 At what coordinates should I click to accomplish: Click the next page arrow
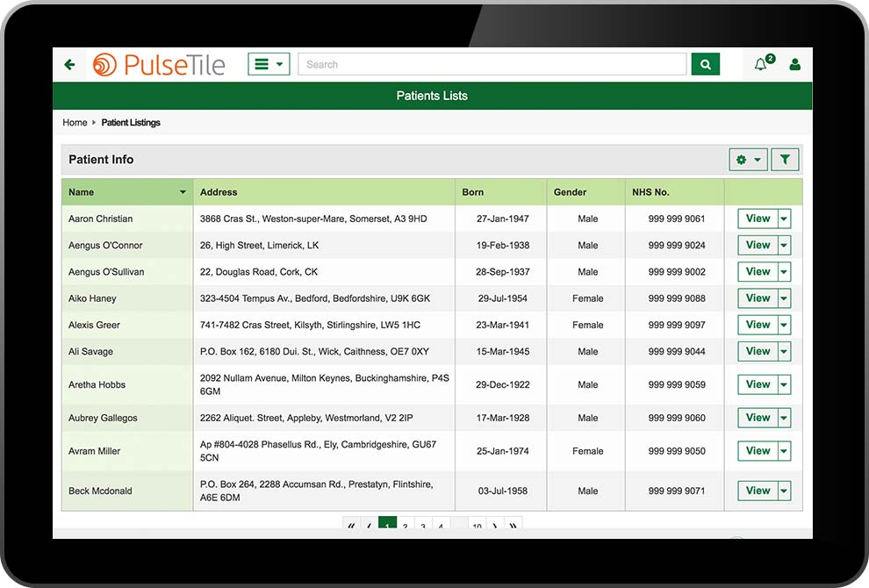(x=495, y=526)
